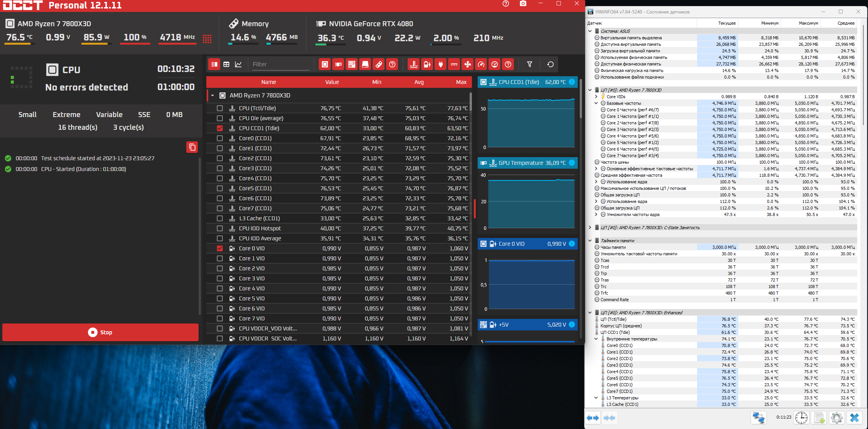The width and height of the screenshot is (868, 429).
Task: Stop the running CPU test
Action: pyautogui.click(x=100, y=332)
